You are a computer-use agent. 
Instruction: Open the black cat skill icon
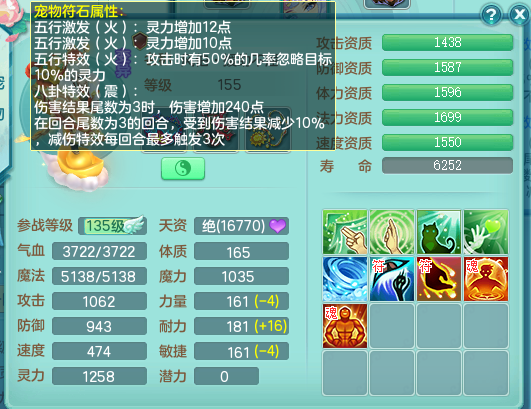(x=439, y=232)
